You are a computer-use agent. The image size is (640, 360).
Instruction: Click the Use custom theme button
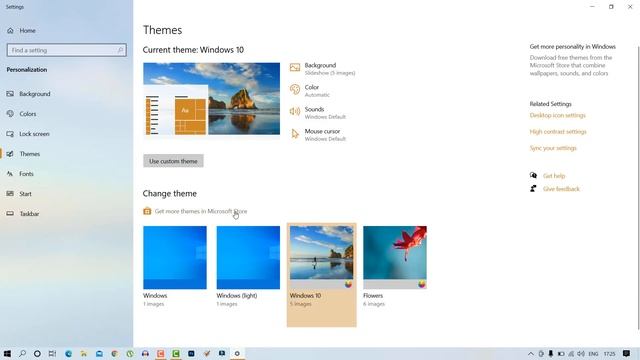click(173, 161)
